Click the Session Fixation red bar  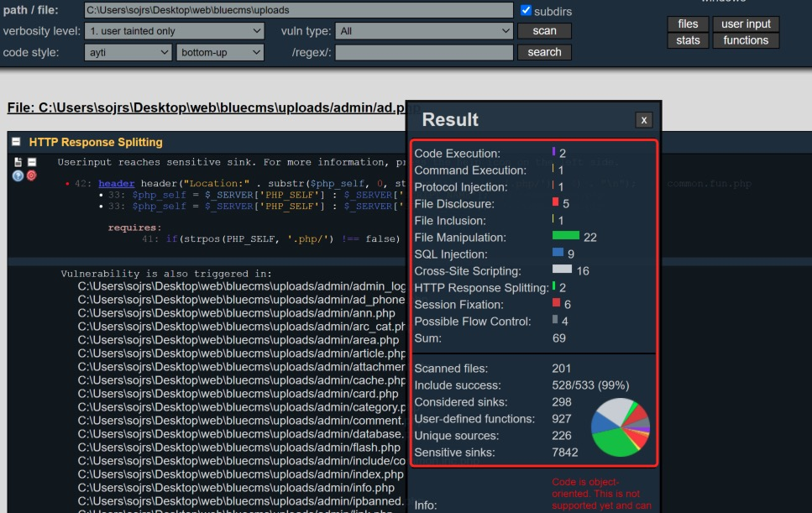556,302
